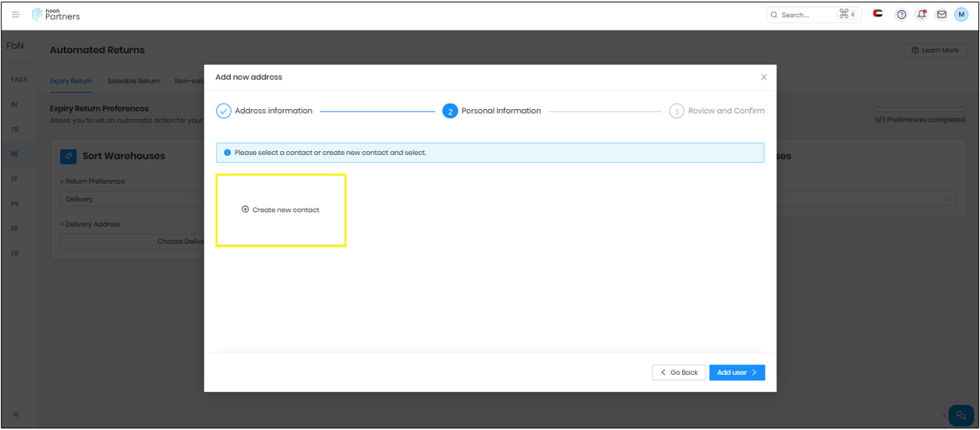Open the messages envelope icon
Screen dimensions: 980x430
coord(941,15)
